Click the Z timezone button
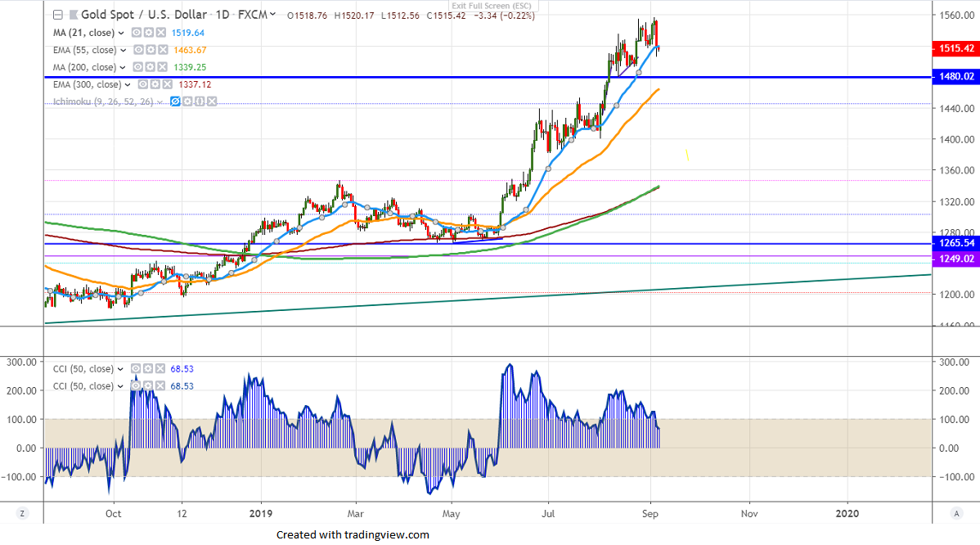 point(23,514)
